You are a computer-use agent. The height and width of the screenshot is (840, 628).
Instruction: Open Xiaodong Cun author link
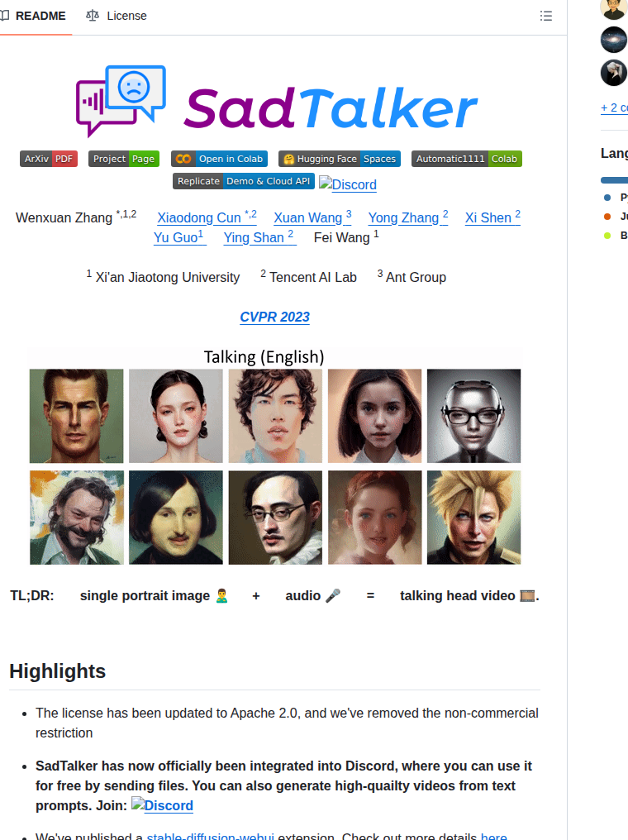207,217
